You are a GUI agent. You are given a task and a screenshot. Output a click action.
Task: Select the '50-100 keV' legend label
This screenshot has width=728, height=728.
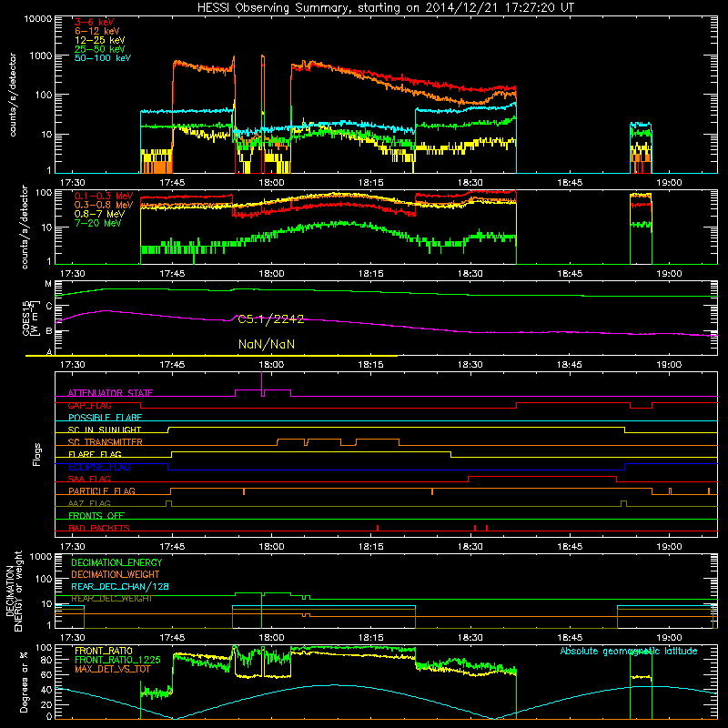click(103, 58)
